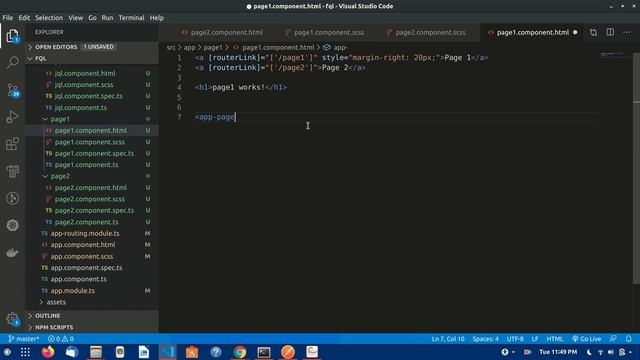640x360 pixels.
Task: Launch Google Chrome from the dock
Action: [x=240, y=352]
